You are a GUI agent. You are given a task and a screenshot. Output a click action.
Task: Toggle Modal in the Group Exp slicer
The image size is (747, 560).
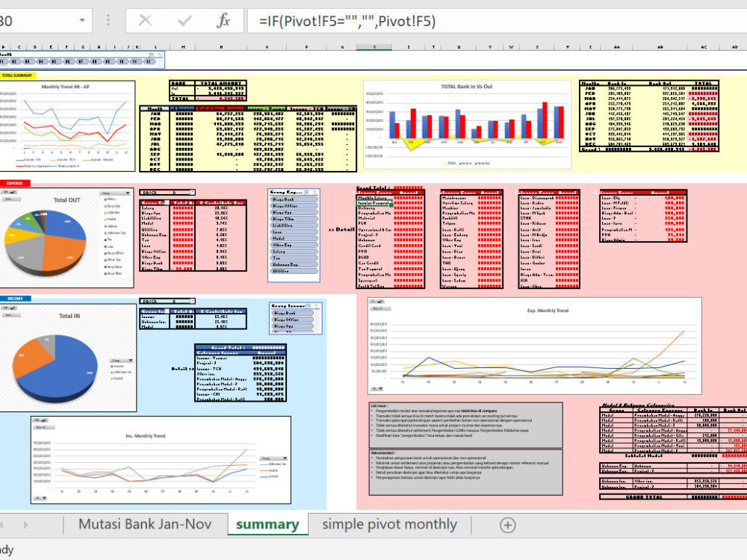click(294, 239)
